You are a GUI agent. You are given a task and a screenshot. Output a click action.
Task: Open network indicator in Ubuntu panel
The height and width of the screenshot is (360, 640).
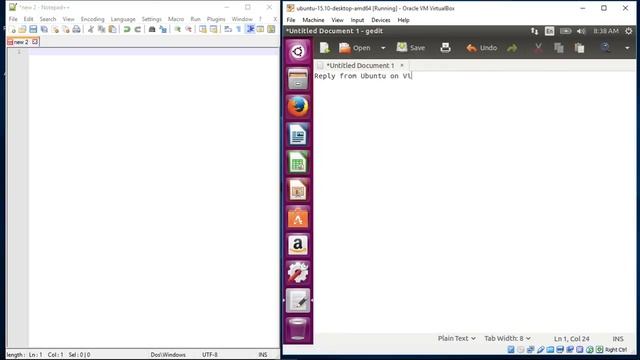(534, 31)
